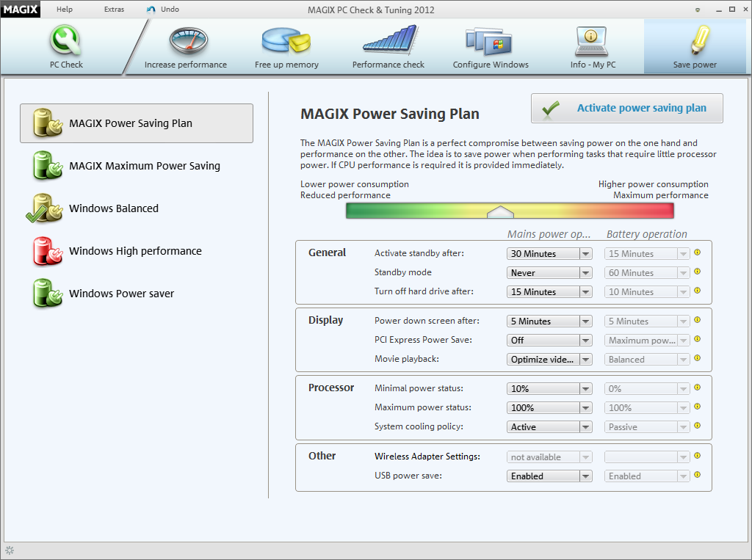Click info icon for Wireless Adapter Settings
Image resolution: width=752 pixels, height=560 pixels.
tap(698, 456)
